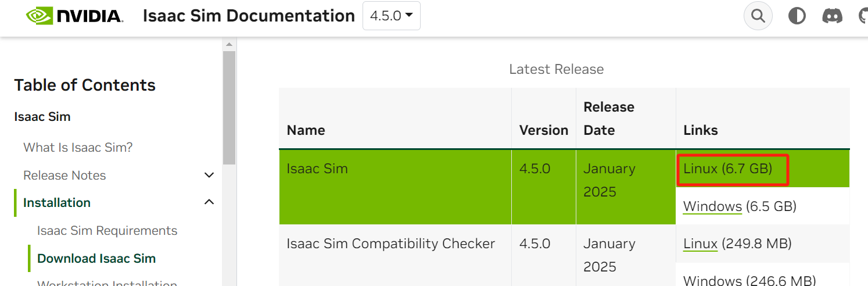Image resolution: width=868 pixels, height=286 pixels.
Task: Open the Isaac Sim Requirements page
Action: (x=107, y=231)
